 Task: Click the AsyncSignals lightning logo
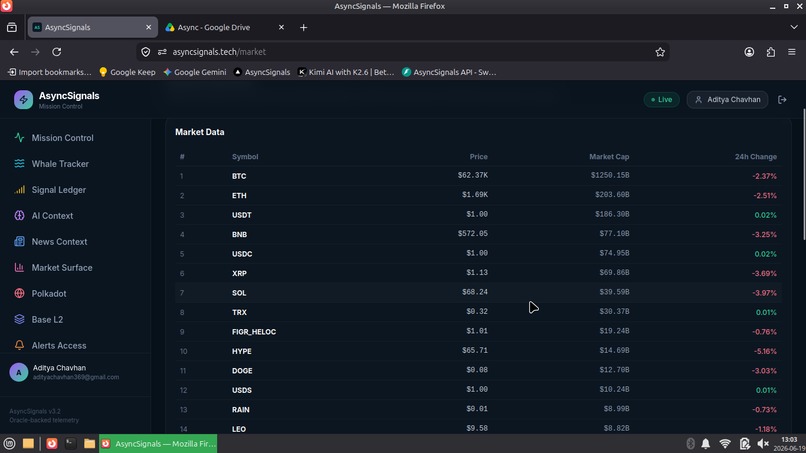pyautogui.click(x=23, y=100)
